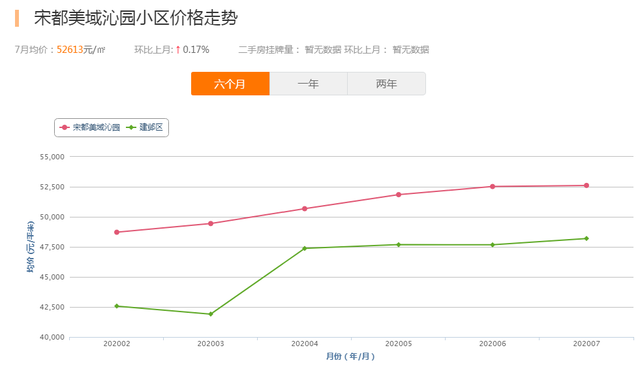Click green data point at 202007
640x369 pixels.
[x=587, y=238]
